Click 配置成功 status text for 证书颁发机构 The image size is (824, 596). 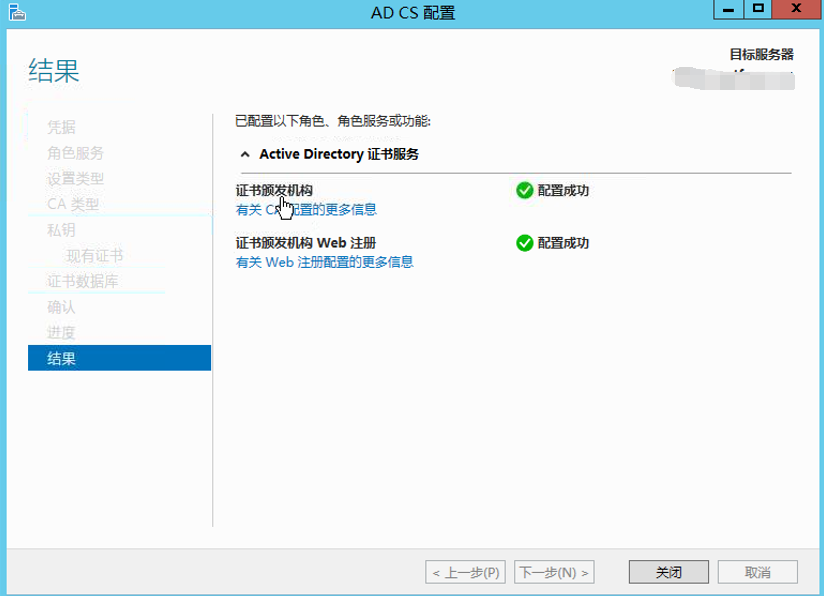click(x=563, y=190)
